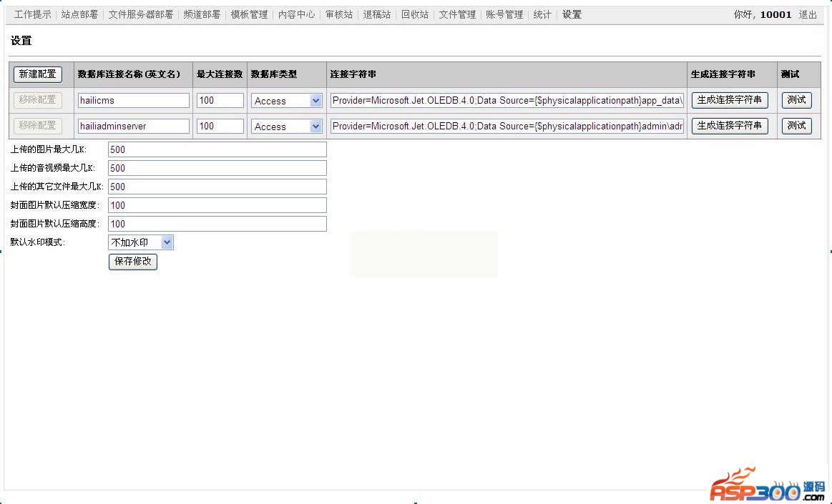Screen dimensions: 832x504
Task: Click the 连接字符串 column header
Action: 353,74
